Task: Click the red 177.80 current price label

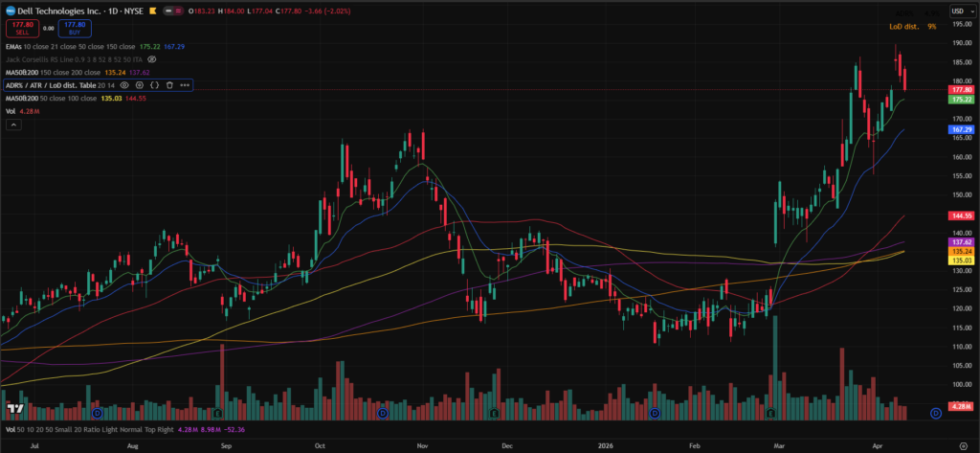Action: 961,89
